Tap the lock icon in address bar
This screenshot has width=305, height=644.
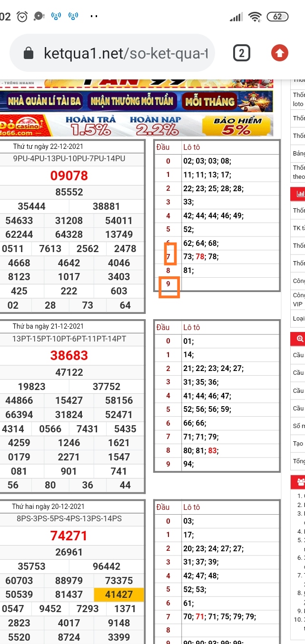pos(29,53)
